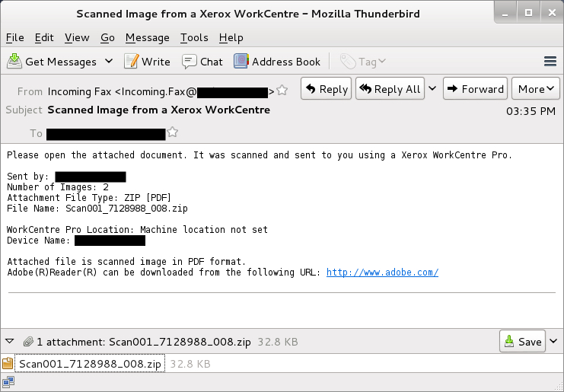Open the Message menu
The image size is (564, 392).
pos(147,37)
